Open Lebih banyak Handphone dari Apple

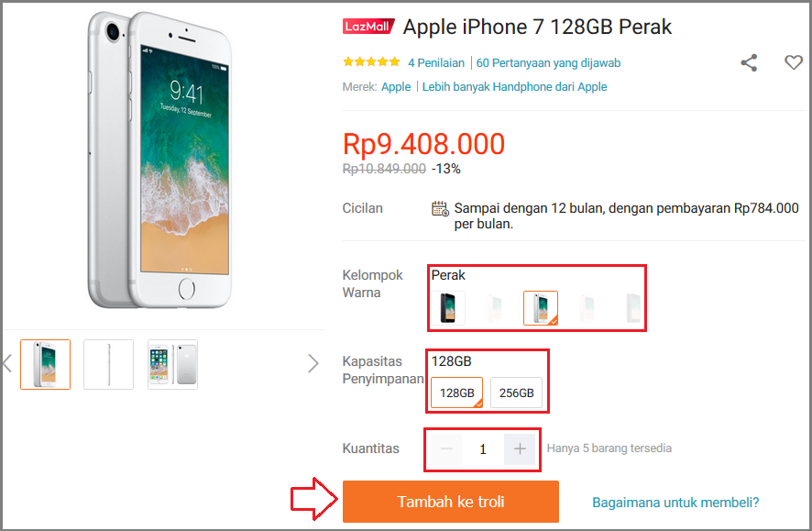(x=514, y=87)
